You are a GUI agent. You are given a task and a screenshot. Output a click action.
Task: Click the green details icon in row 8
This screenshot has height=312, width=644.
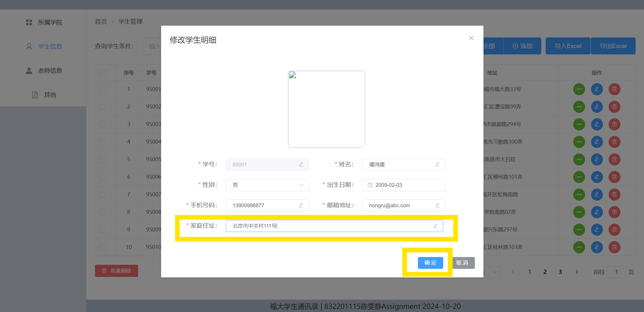(579, 212)
